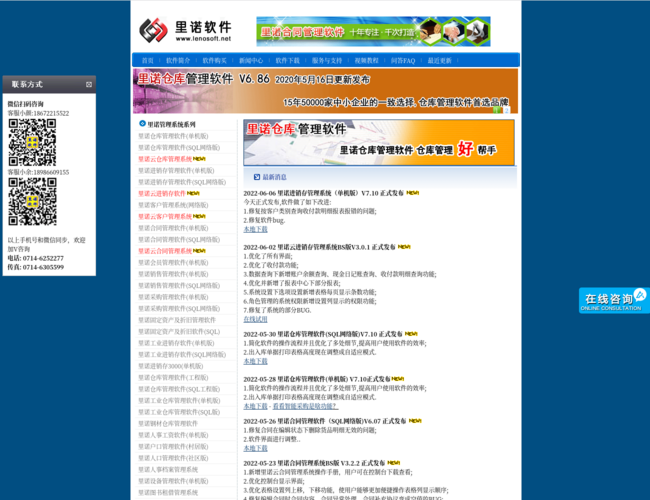The image size is (650, 500).
Task: Click the 里诺软件 logo at top
Action: (x=185, y=30)
